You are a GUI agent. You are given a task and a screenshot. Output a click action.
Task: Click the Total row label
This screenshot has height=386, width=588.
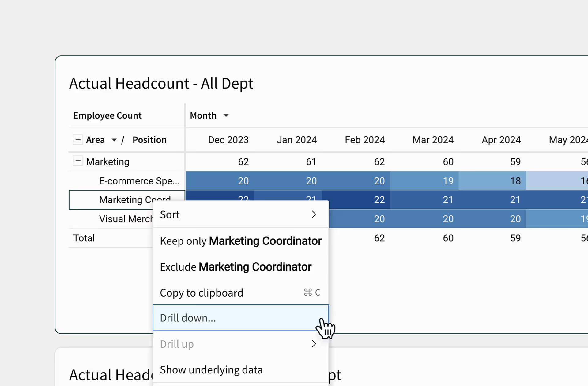84,238
